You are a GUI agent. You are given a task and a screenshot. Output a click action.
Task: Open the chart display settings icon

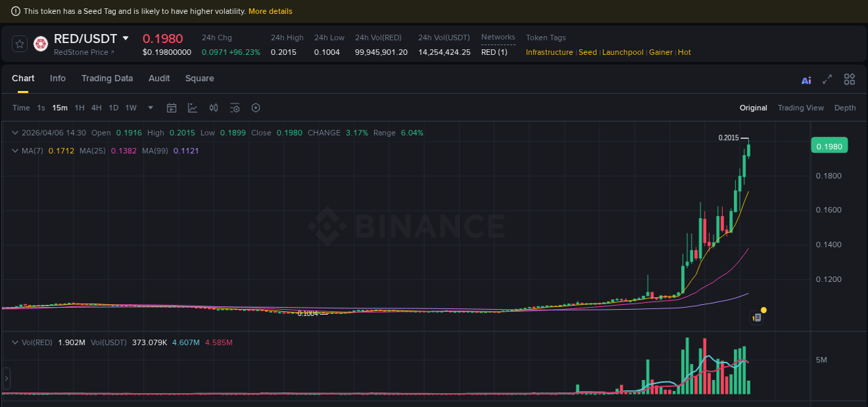235,108
